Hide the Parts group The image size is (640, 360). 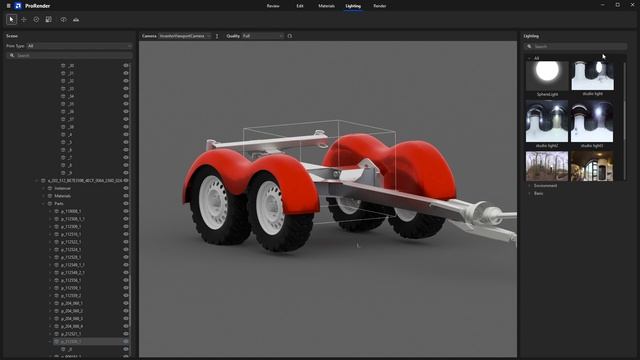[126, 203]
